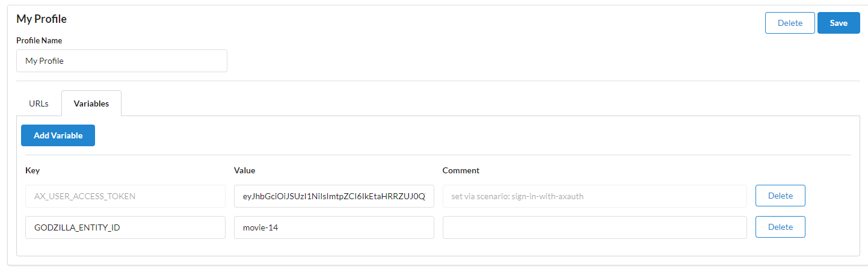Viewport: 868px width, 272px height.
Task: Click the sign-in-with-axauth comment field
Action: 594,196
